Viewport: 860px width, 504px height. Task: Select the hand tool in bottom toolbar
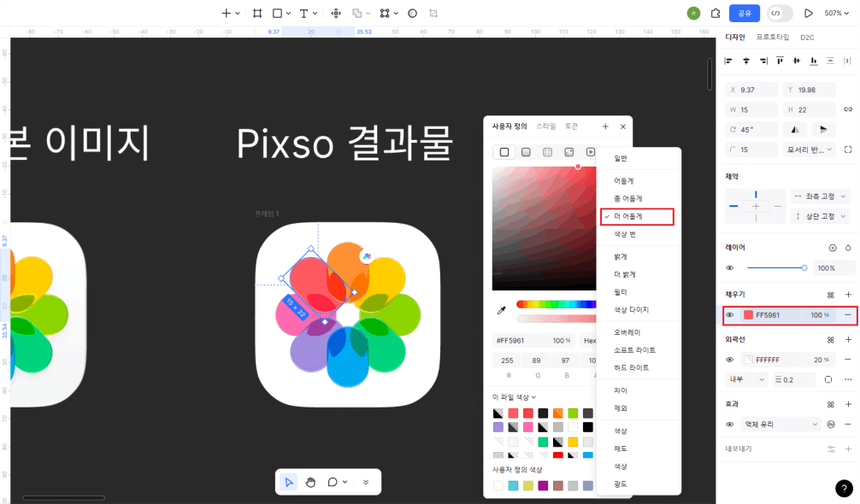tap(310, 482)
